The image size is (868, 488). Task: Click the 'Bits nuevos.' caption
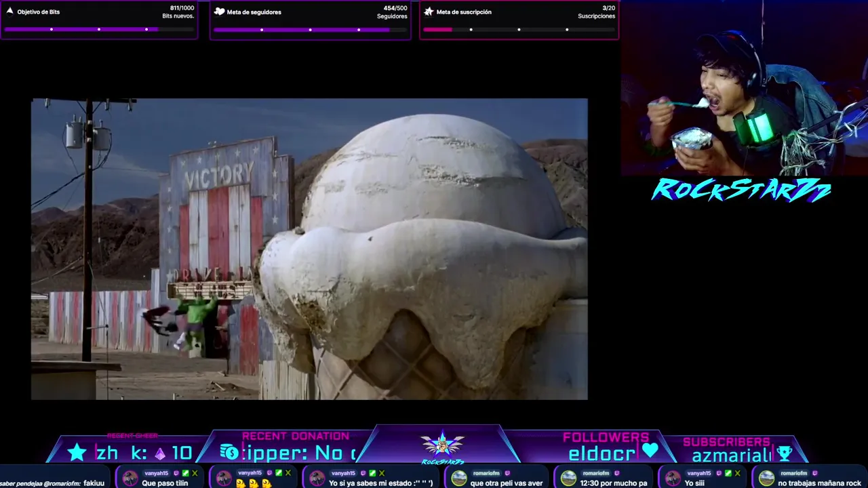tap(178, 16)
